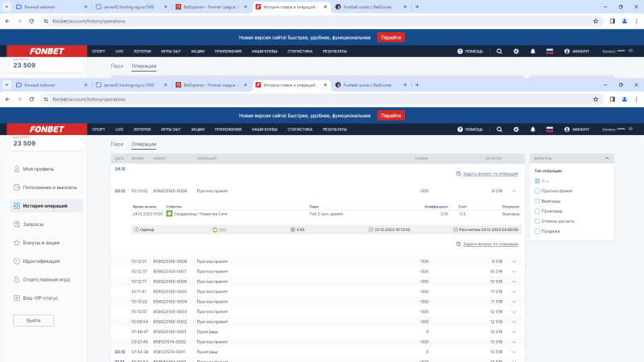Switch to the Пари tab above the operations table

pos(118,144)
